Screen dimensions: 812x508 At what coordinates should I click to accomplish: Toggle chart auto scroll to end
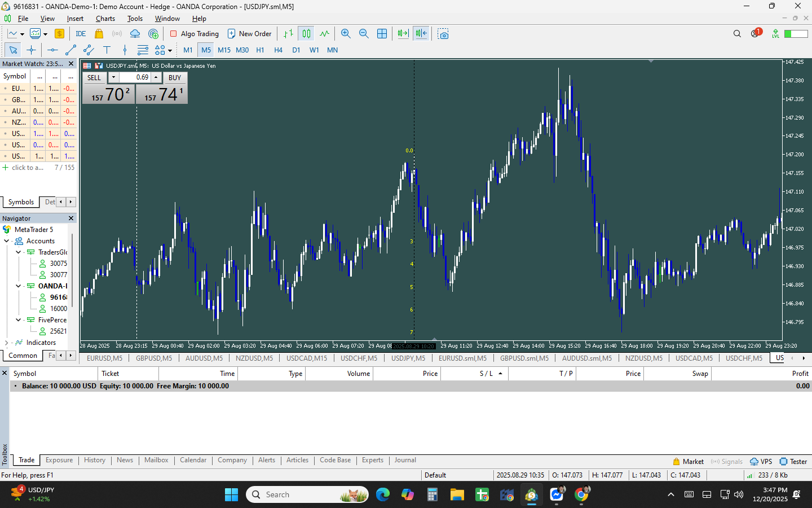point(403,34)
